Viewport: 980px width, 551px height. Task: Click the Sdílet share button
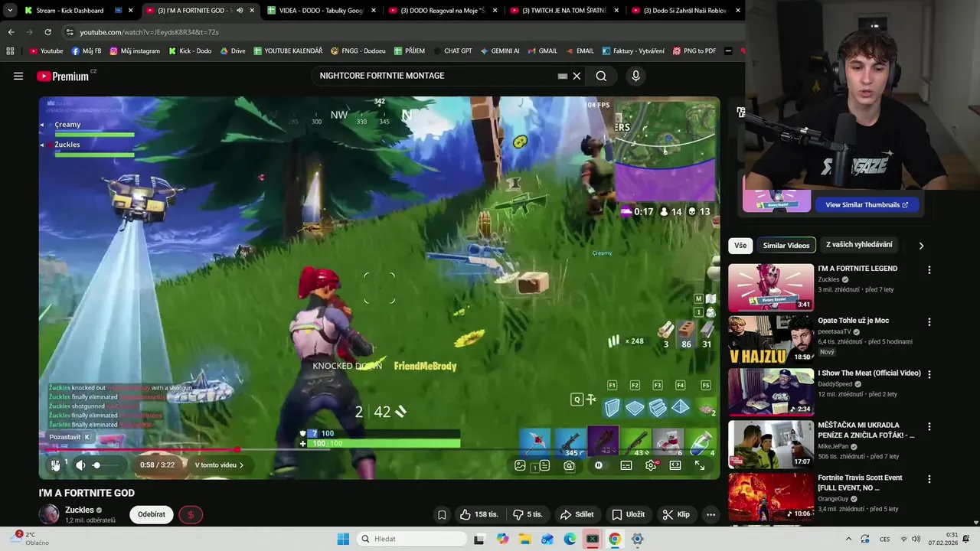pos(577,514)
